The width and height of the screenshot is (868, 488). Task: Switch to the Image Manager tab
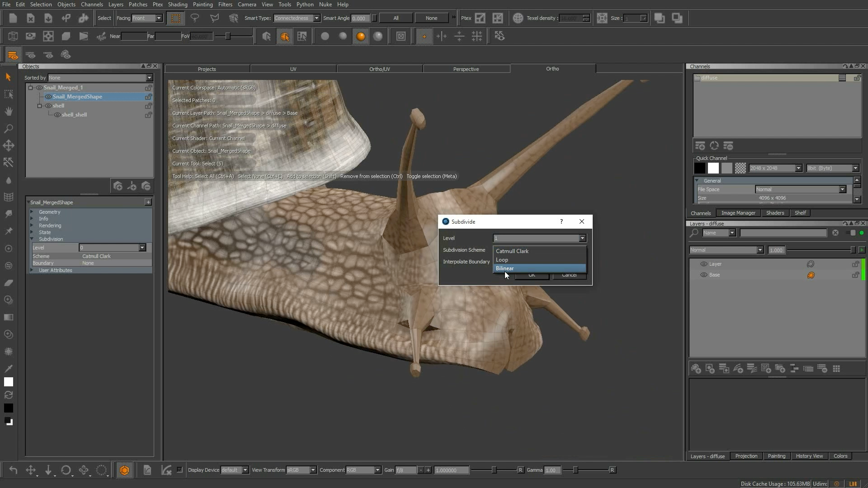point(739,213)
